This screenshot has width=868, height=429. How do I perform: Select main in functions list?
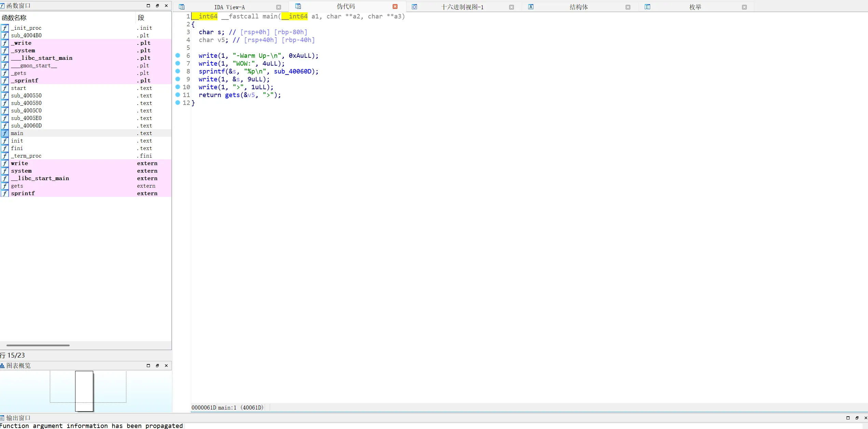pyautogui.click(x=17, y=133)
